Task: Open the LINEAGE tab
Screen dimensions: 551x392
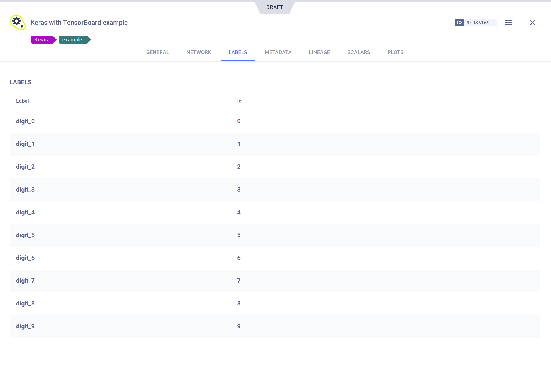Action: pyautogui.click(x=319, y=52)
